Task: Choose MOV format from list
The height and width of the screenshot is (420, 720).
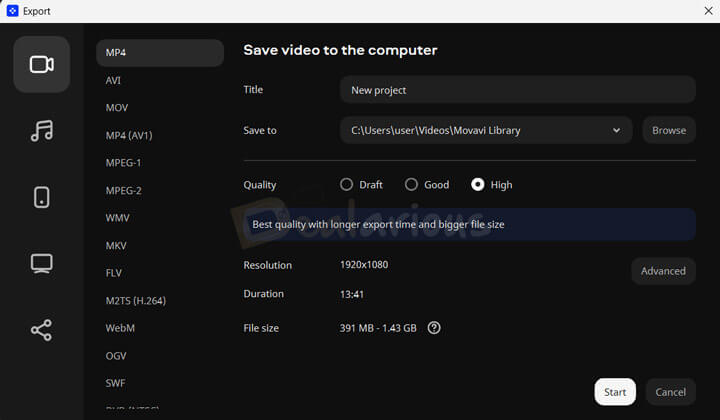Action: [x=117, y=108]
